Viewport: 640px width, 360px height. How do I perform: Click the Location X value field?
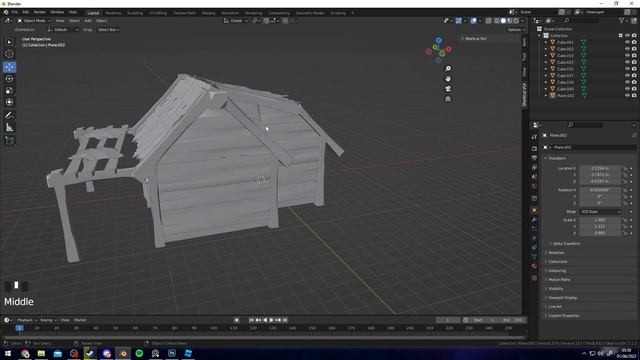pos(600,168)
